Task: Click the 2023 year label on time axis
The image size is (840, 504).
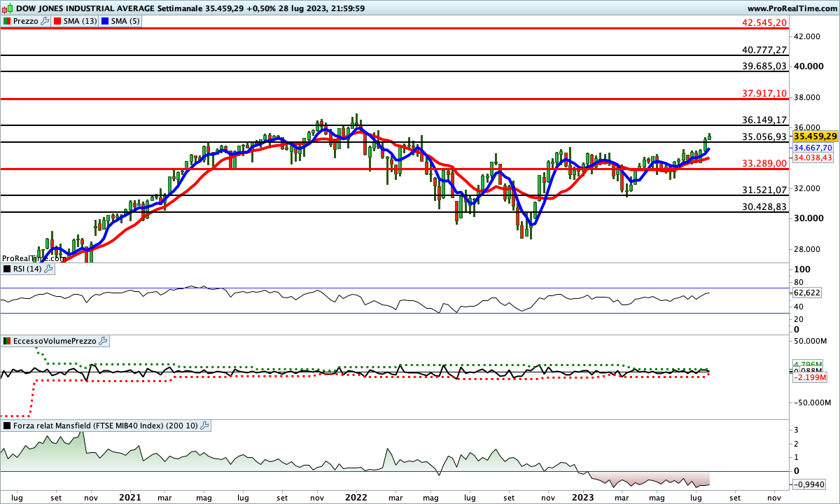Action: 582,498
